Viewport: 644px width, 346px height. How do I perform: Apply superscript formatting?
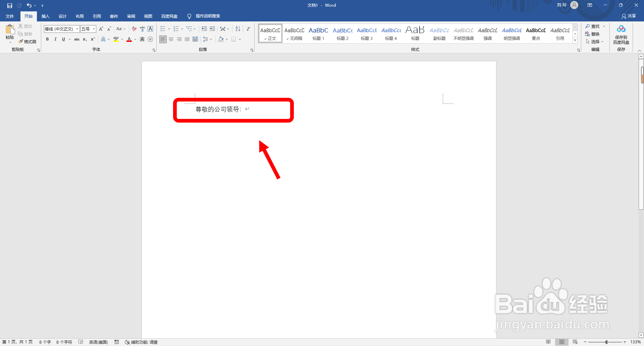point(93,39)
